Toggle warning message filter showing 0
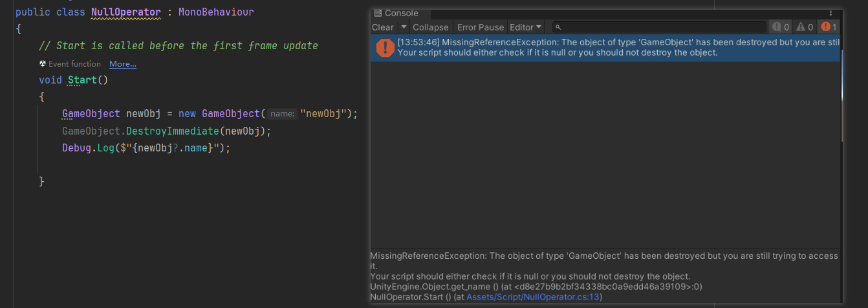The height and width of the screenshot is (308, 868). (805, 27)
